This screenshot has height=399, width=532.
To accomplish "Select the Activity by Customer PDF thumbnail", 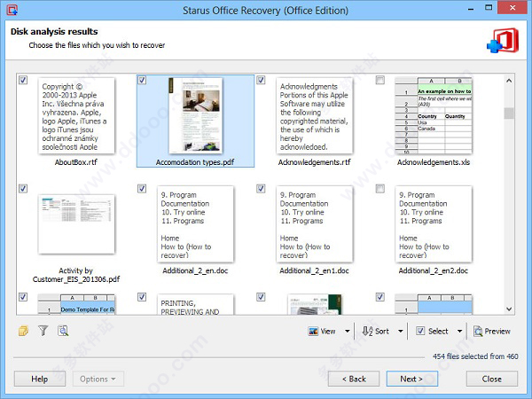I will [x=76, y=224].
